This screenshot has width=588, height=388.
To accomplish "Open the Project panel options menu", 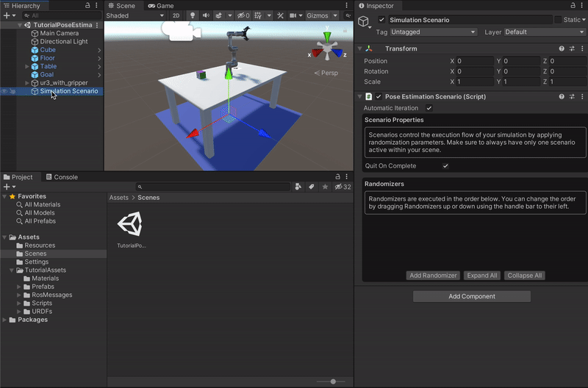I will point(346,176).
